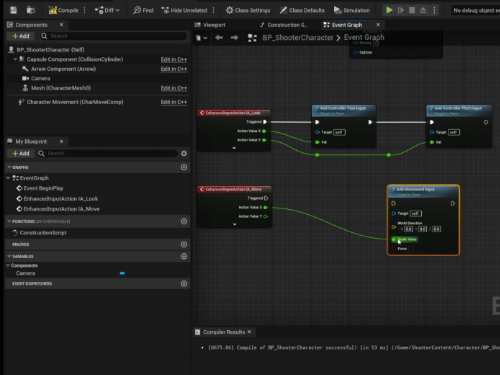Image resolution: width=500 pixels, height=375 pixels.
Task: Open the graph bookmarks dropdown icon
Action: click(201, 38)
